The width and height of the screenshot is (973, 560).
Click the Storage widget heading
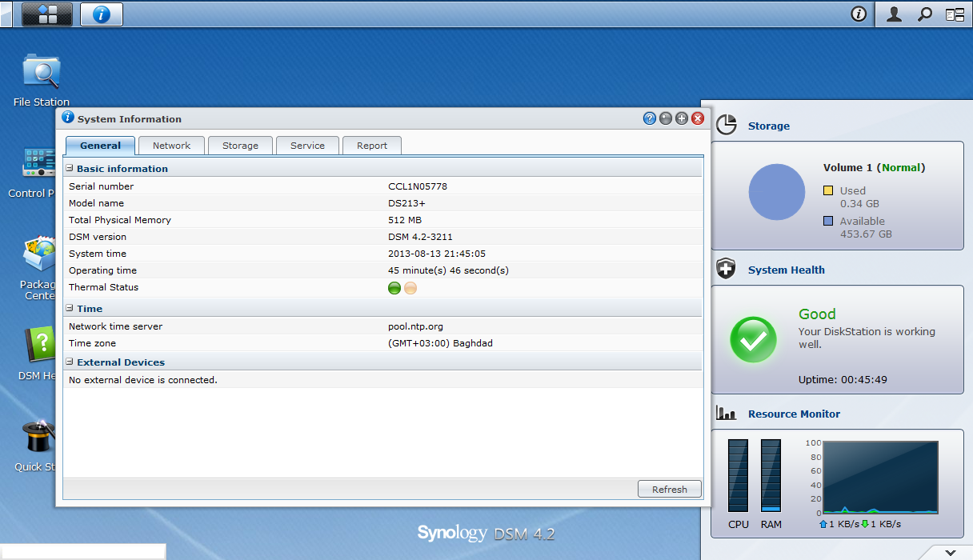769,126
